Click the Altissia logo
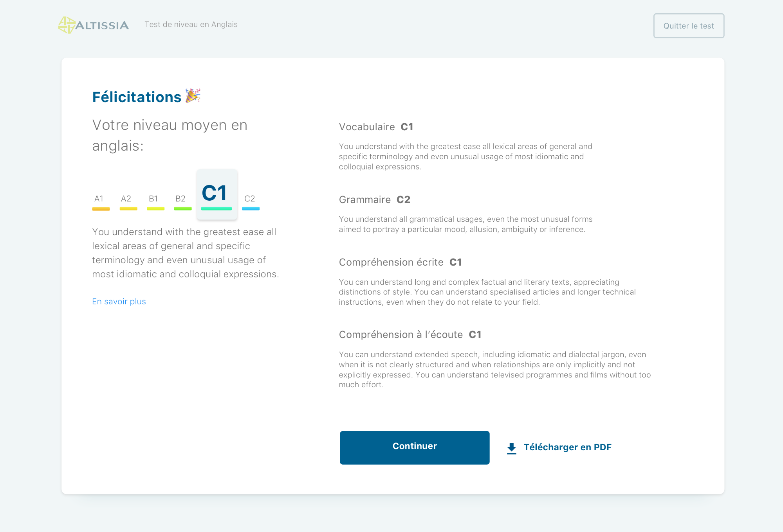The height and width of the screenshot is (532, 783). click(94, 25)
